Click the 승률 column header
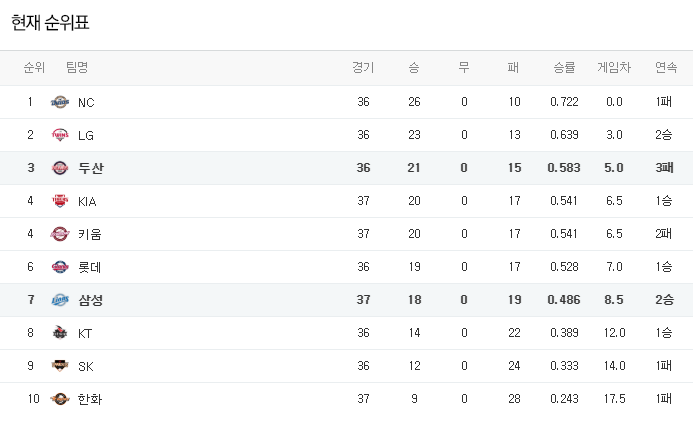693x433 pixels. coord(564,68)
